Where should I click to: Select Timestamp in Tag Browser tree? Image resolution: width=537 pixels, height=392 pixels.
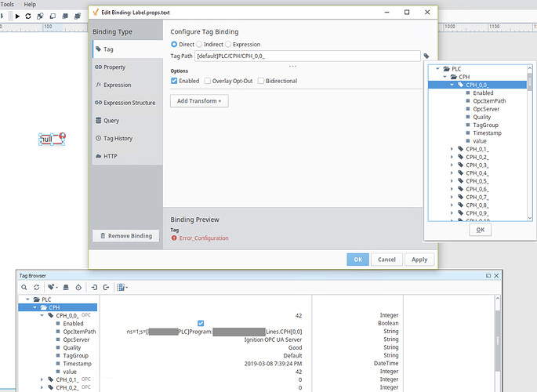tap(77, 364)
